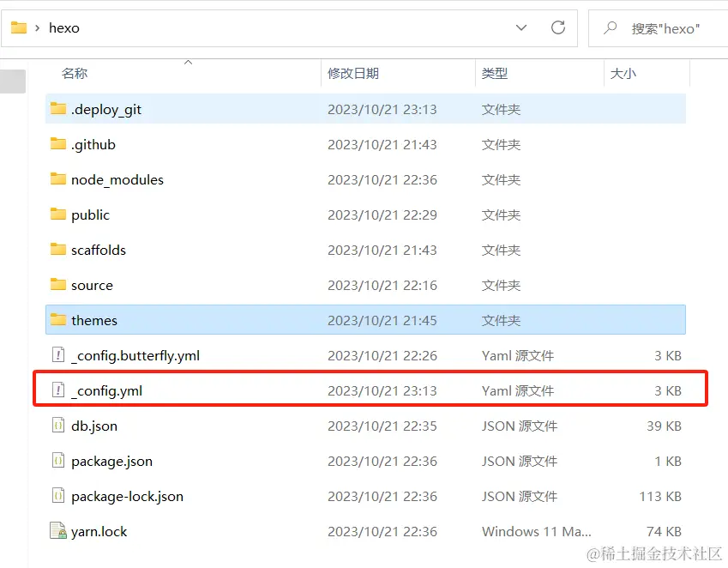Click the 74 KB size of yarn.lock
728x568 pixels.
point(664,531)
